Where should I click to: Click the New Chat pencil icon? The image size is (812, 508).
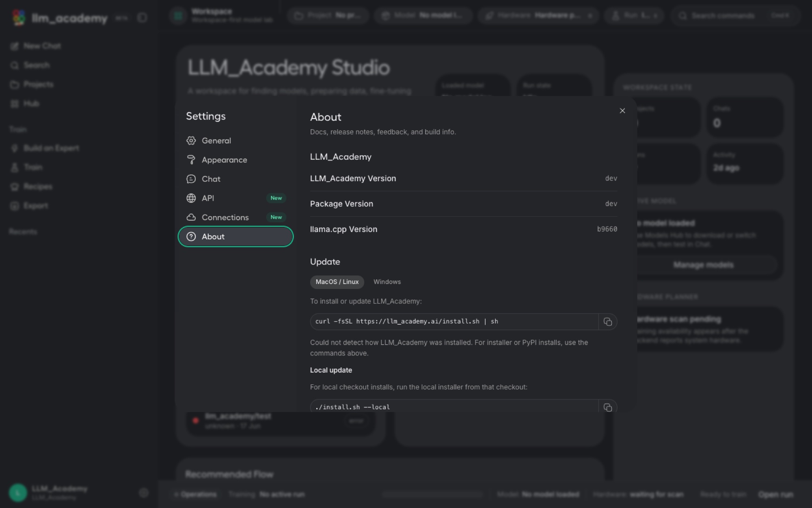15,46
